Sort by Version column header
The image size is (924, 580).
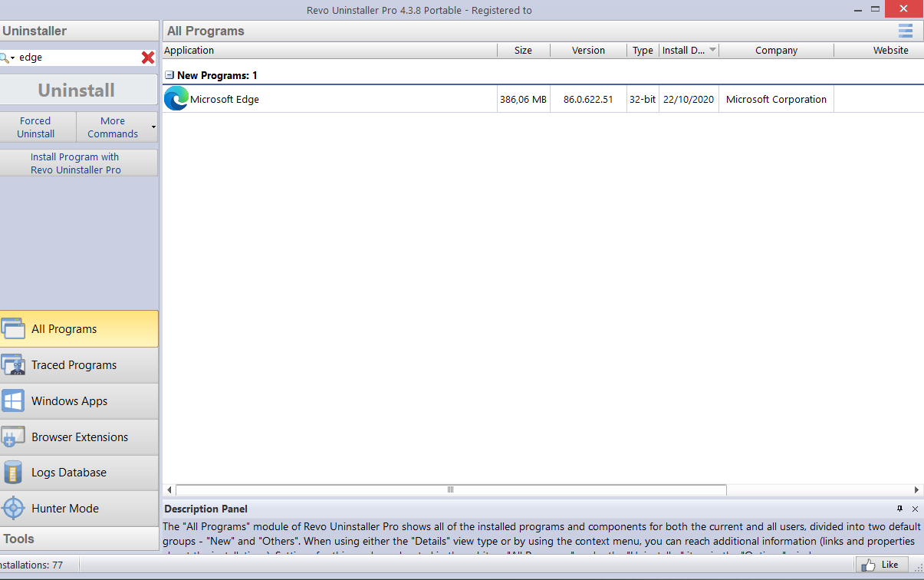(588, 50)
